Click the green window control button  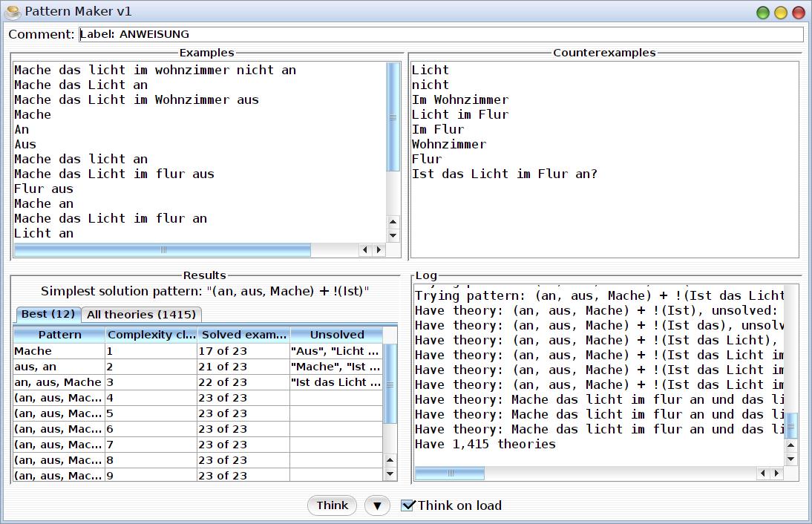pos(763,13)
